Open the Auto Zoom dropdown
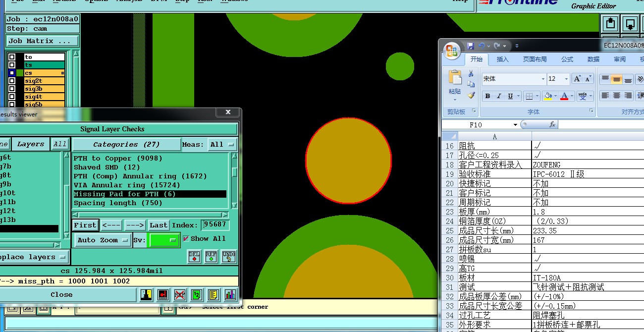Viewport: 644px width, 332px height. 103,240
